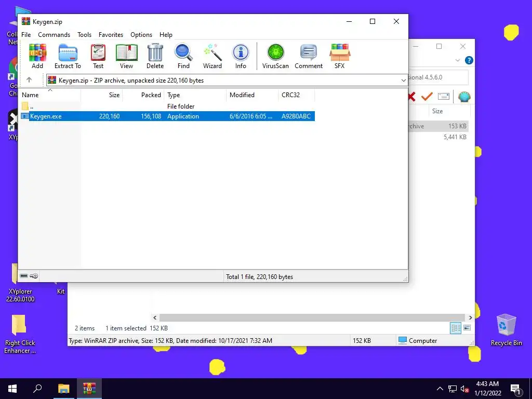Click the teal shell icon in back window
This screenshot has height=399, width=532.
click(x=464, y=97)
